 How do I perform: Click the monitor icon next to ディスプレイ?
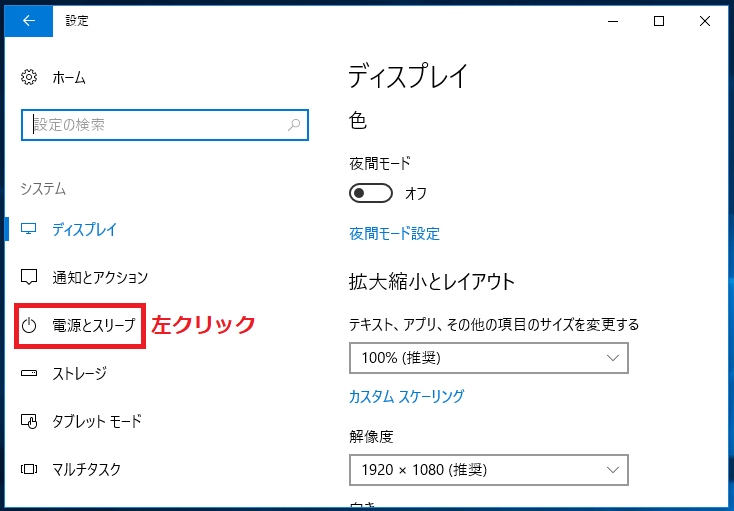click(x=29, y=229)
